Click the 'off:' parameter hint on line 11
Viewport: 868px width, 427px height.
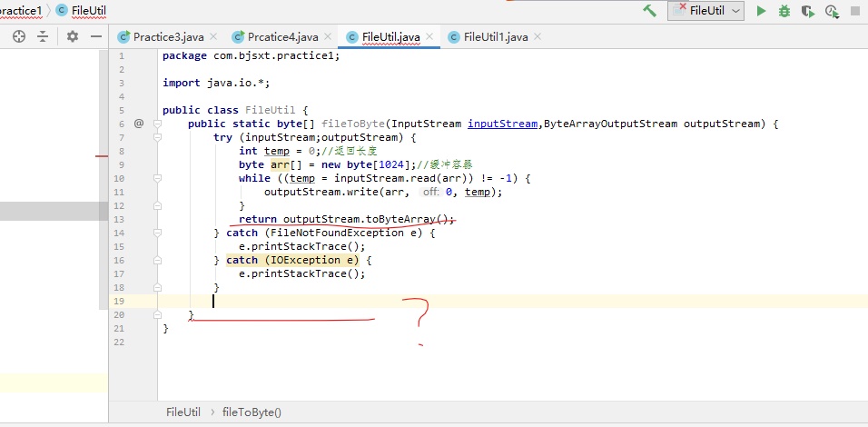pos(430,192)
